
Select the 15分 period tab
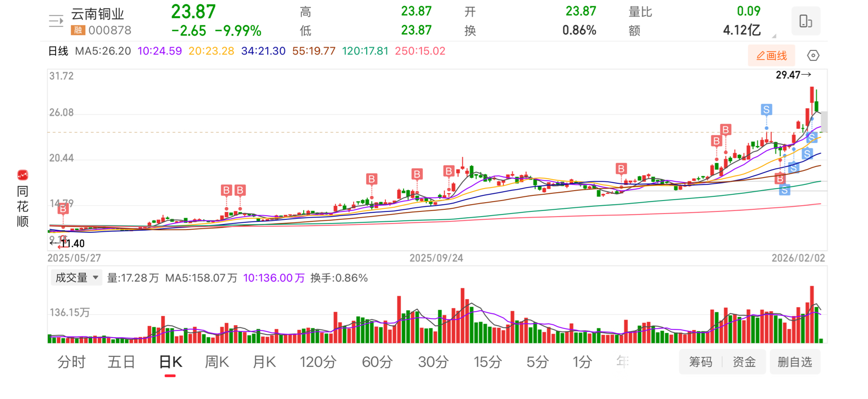tap(487, 362)
